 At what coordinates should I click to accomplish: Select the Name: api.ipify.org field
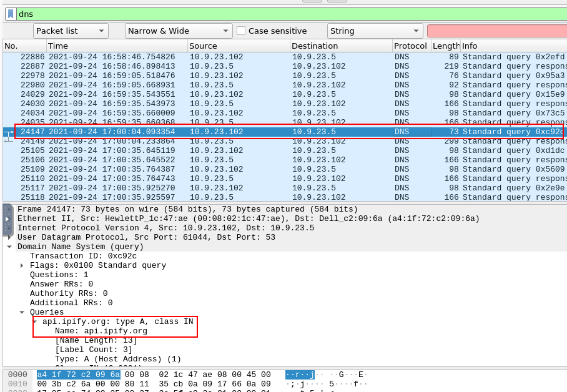coord(101,331)
